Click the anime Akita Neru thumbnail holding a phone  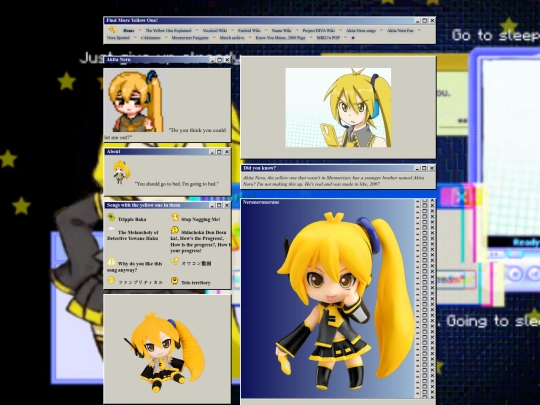[x=338, y=107]
